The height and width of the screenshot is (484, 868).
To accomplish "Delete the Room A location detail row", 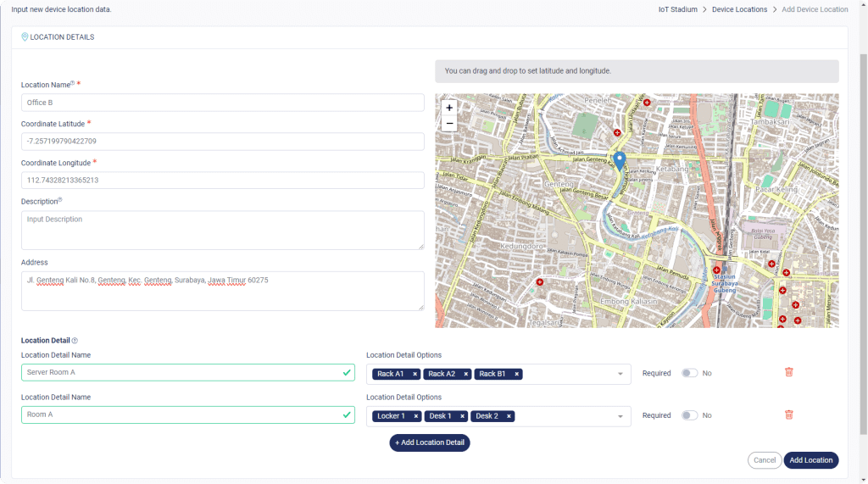I will coord(788,414).
